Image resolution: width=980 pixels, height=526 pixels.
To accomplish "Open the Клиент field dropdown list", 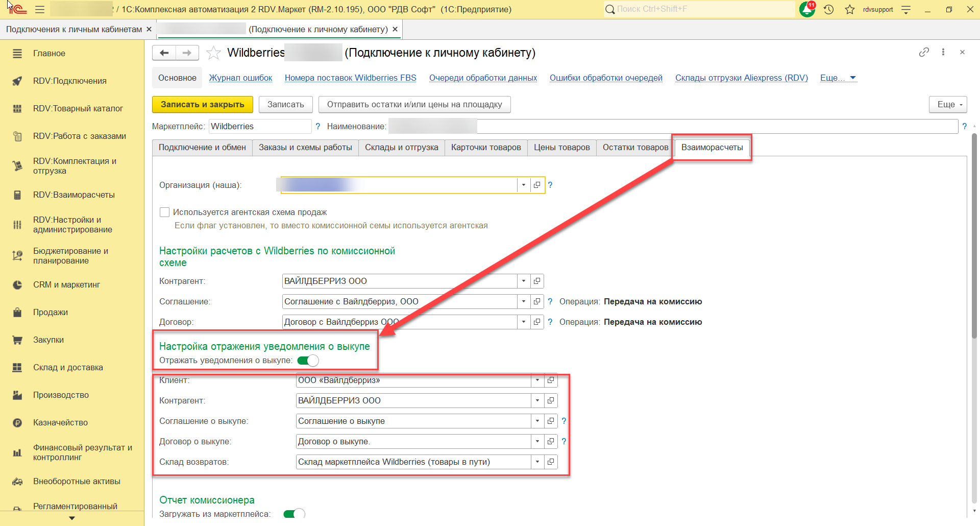I will click(x=537, y=380).
